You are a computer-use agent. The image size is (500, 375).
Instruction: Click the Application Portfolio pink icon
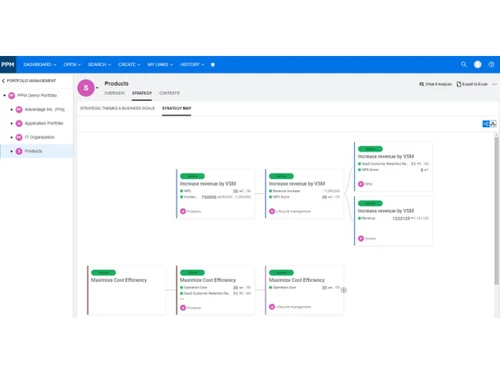tap(19, 124)
